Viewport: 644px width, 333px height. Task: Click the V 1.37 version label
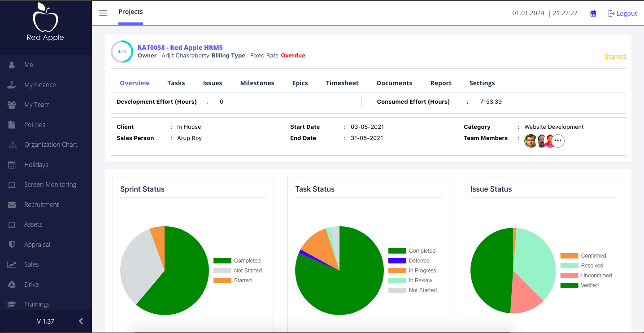(45, 321)
